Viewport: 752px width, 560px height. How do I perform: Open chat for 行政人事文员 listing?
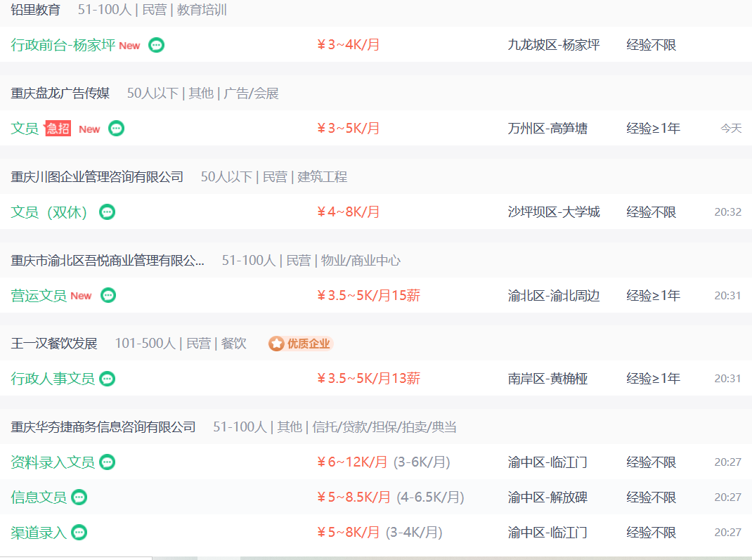[107, 379]
